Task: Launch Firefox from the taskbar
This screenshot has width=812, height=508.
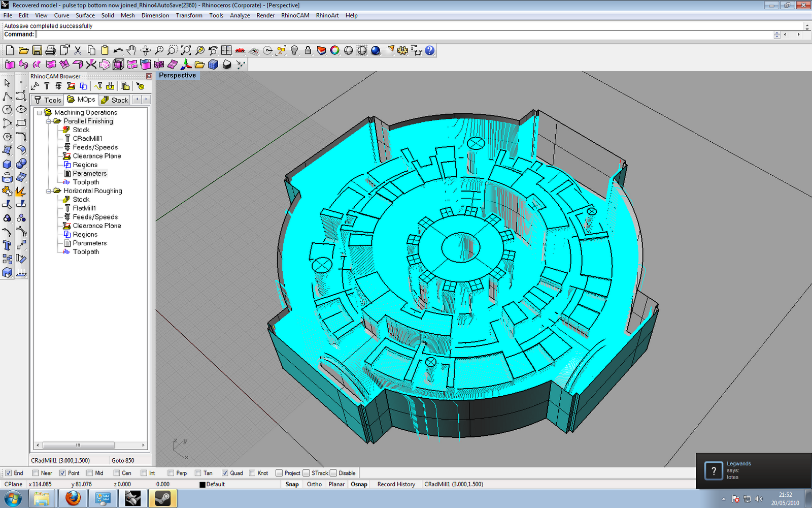Action: pyautogui.click(x=73, y=498)
